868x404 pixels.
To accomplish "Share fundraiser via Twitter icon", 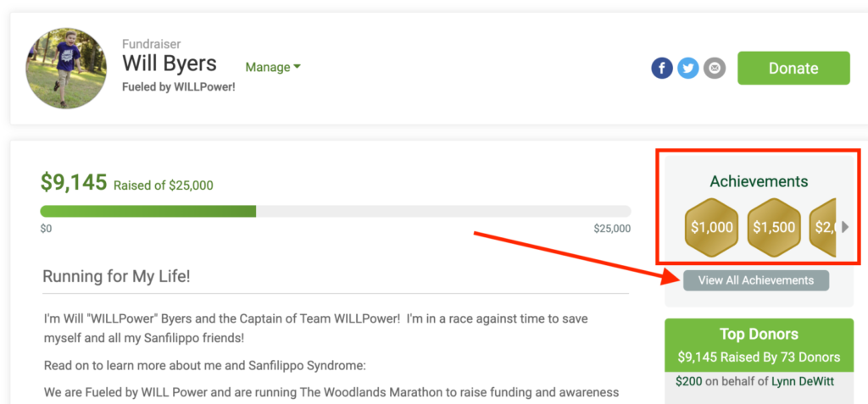I will point(688,68).
